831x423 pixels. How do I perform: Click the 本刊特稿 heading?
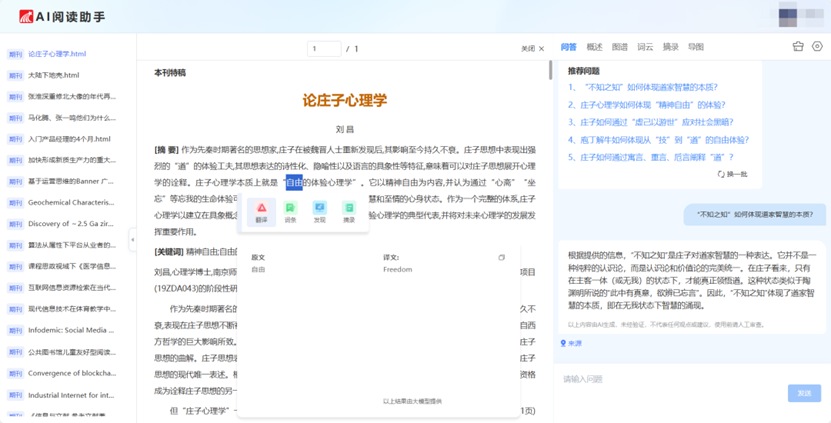[x=170, y=73]
